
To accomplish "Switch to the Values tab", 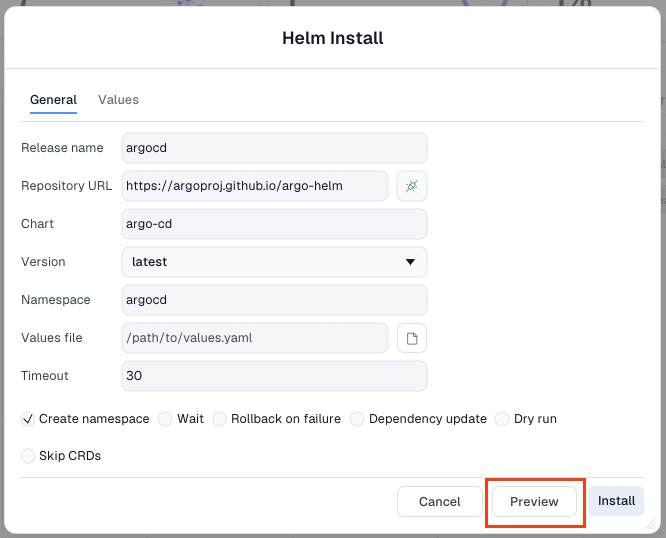I will click(x=119, y=100).
